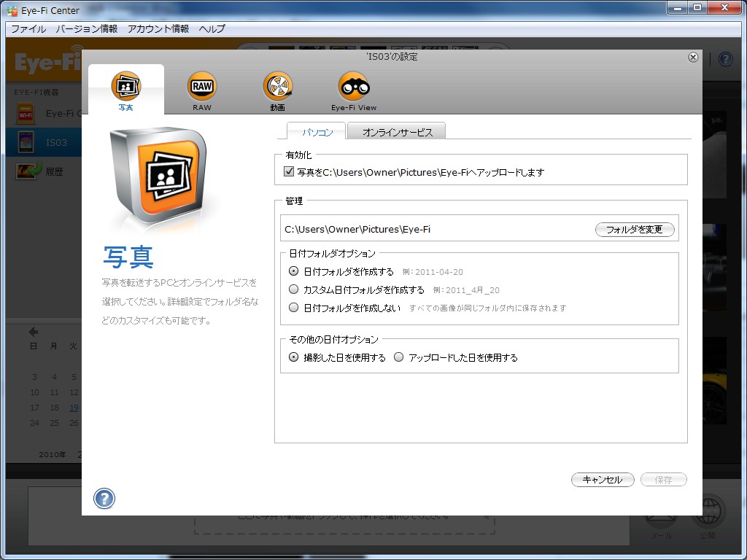Image resolution: width=747 pixels, height=560 pixels.
Task: Click the large orange photo cube image
Action: [x=158, y=176]
